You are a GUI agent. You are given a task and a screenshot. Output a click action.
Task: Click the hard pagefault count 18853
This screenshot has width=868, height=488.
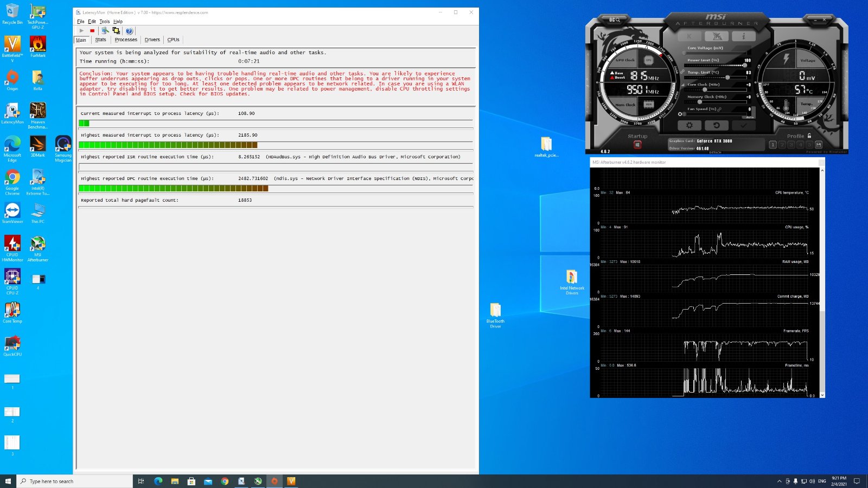245,200
